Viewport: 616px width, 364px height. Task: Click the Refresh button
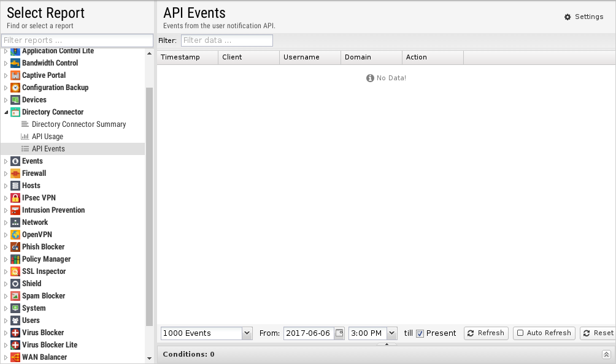[x=486, y=333]
